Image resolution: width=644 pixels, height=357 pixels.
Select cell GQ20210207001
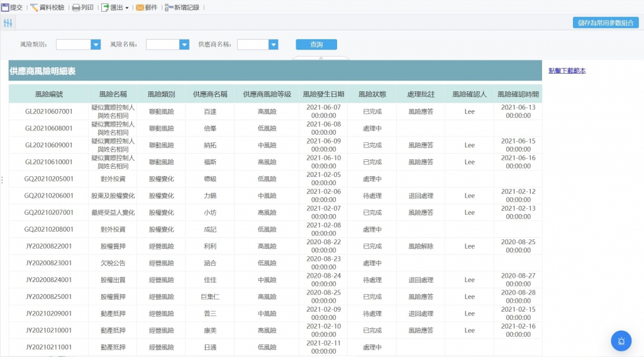(48, 213)
